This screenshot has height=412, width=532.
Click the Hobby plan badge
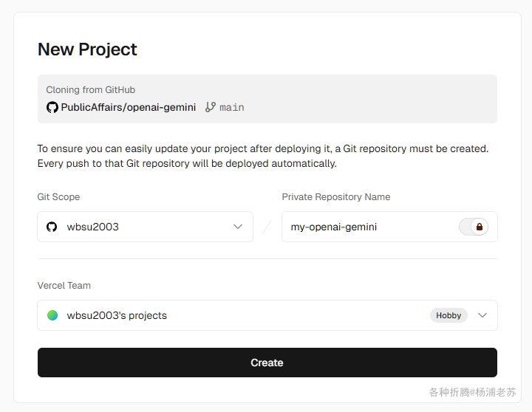[449, 315]
